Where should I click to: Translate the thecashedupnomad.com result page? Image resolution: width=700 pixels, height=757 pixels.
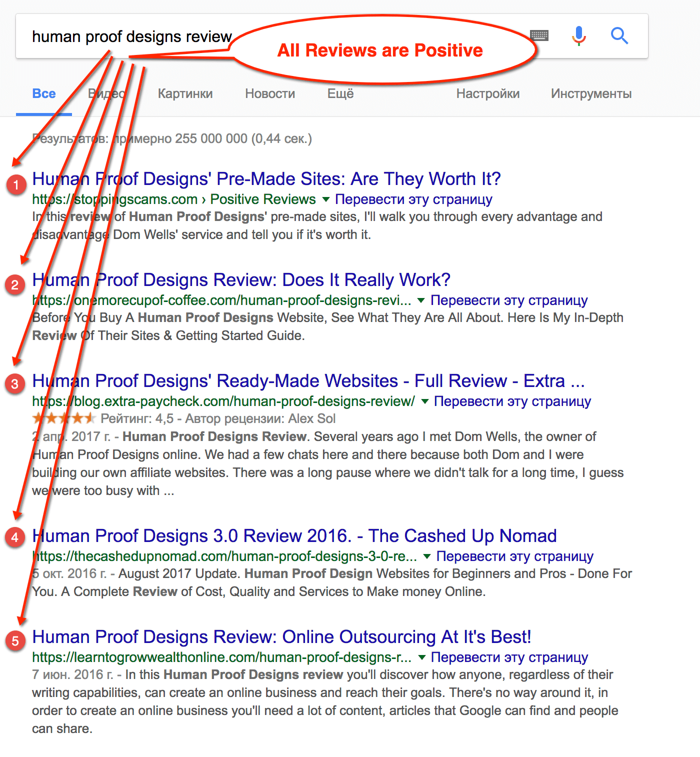click(x=515, y=556)
